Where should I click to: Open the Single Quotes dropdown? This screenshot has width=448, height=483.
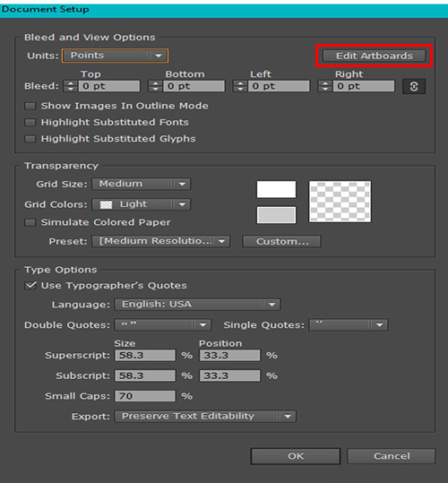pos(349,325)
